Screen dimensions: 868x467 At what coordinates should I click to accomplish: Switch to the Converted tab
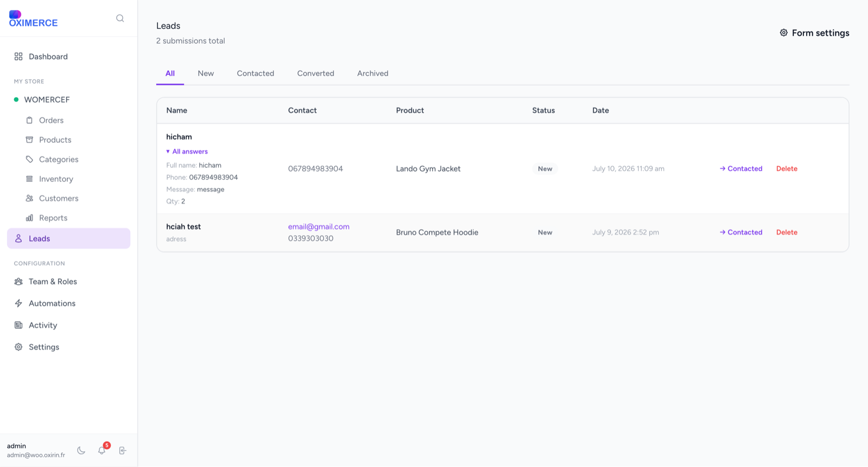316,73
